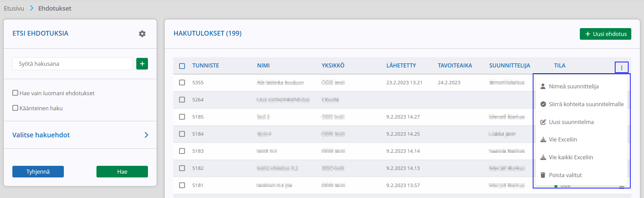
Task: Sort by the TAVOITEAIKA column header
Action: (455, 65)
